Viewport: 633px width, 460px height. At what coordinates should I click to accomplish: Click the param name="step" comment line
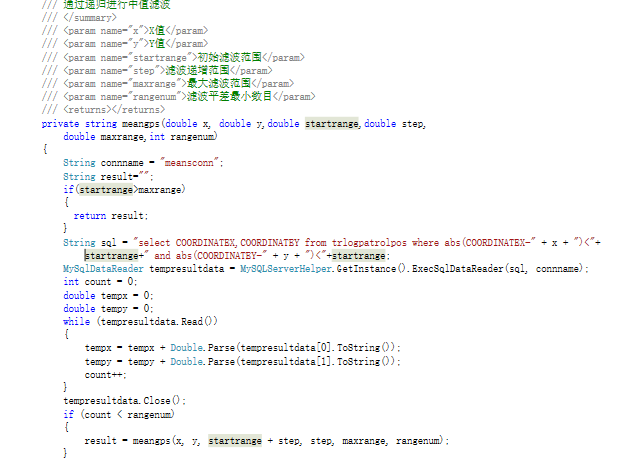click(157, 70)
